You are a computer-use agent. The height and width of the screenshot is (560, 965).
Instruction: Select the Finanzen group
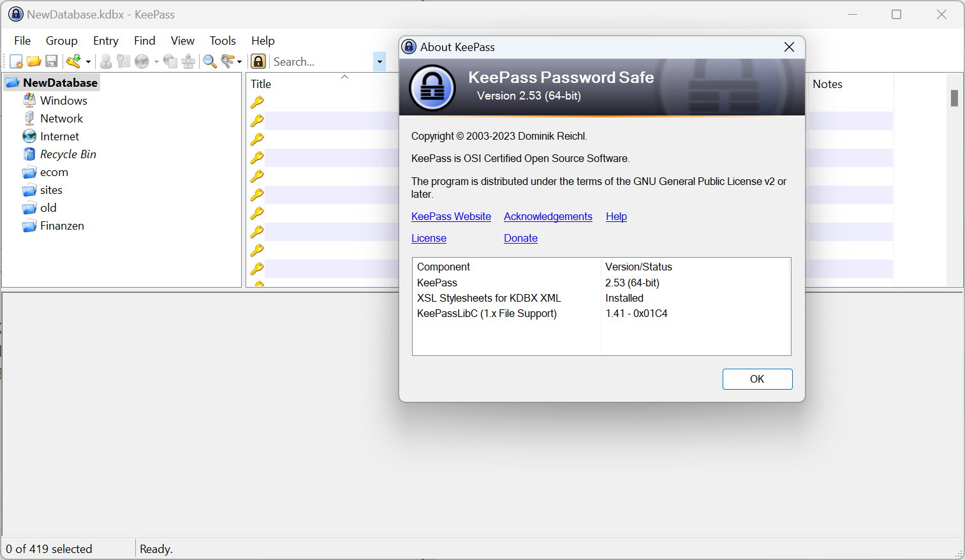tap(62, 226)
